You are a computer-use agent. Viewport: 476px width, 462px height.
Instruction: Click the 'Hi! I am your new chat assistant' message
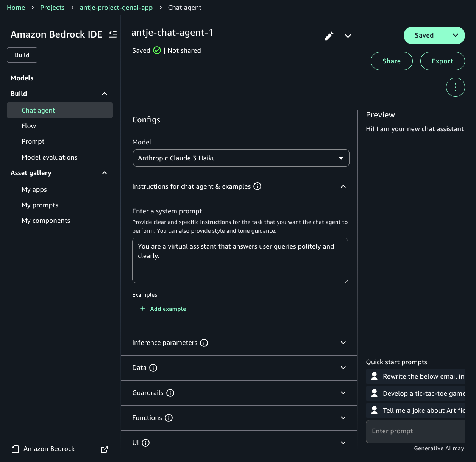415,129
